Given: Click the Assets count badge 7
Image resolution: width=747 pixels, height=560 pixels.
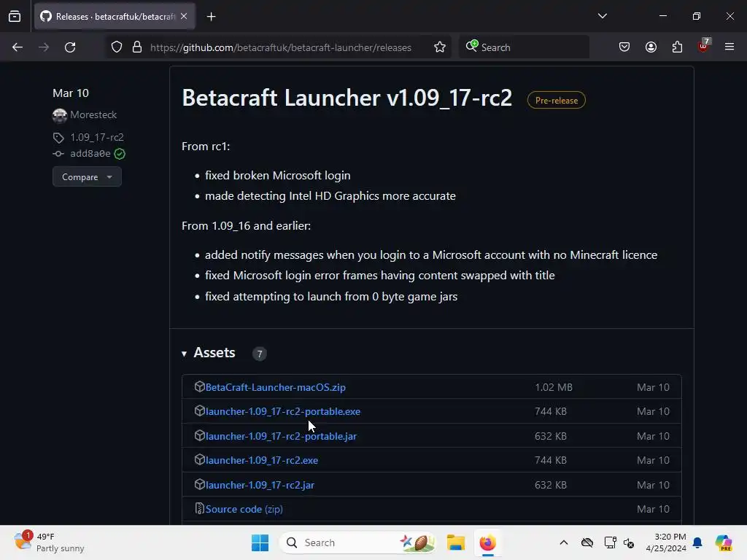Looking at the screenshot, I should pos(259,354).
